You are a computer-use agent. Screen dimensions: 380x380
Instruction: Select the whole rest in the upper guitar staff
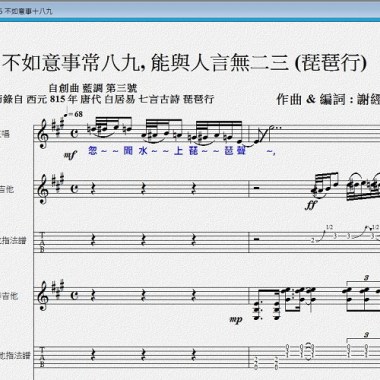(257, 188)
